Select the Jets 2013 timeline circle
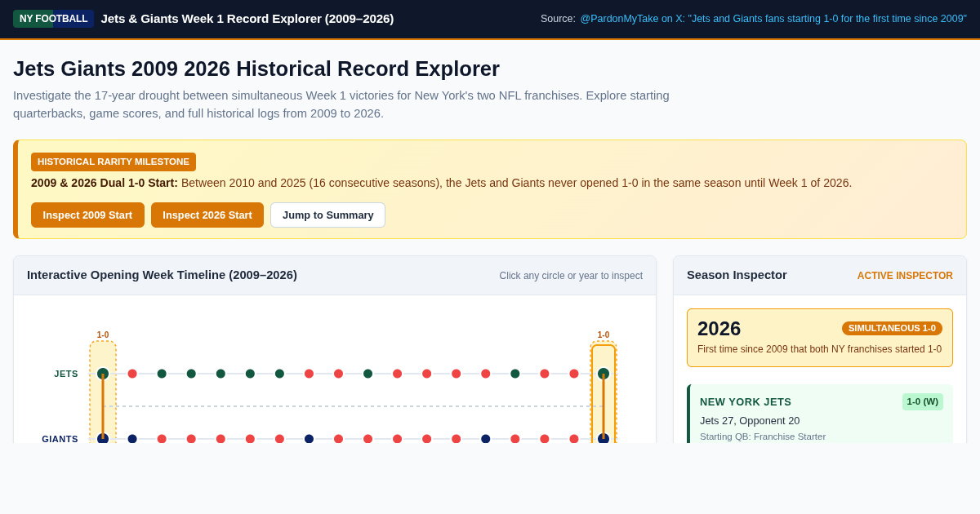This screenshot has height=514, width=980. click(x=220, y=374)
